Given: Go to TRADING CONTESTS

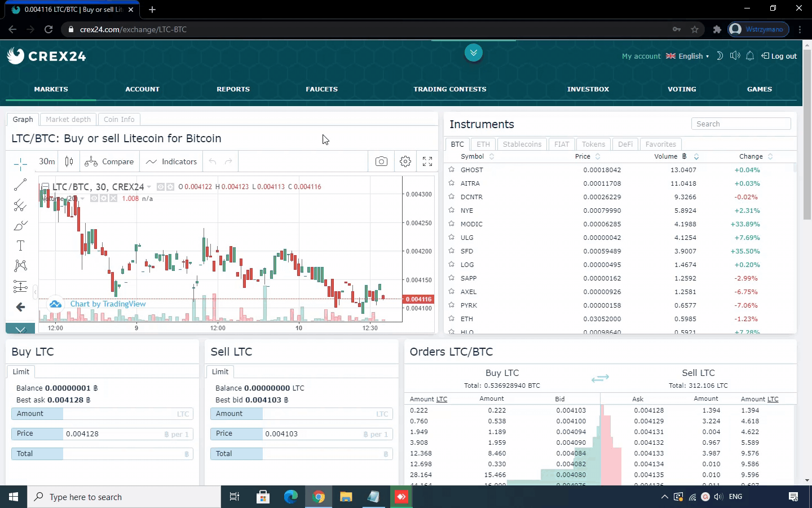Looking at the screenshot, I should point(449,89).
